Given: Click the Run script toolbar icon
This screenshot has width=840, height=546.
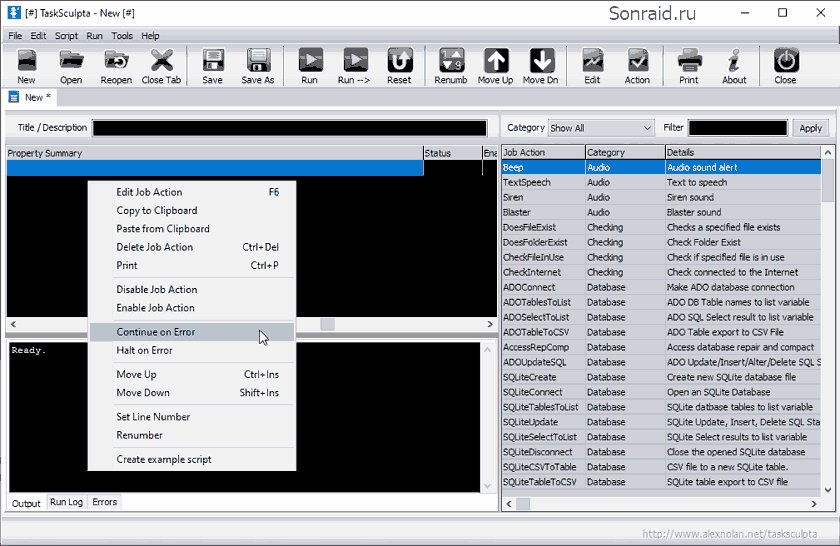Looking at the screenshot, I should 310,61.
